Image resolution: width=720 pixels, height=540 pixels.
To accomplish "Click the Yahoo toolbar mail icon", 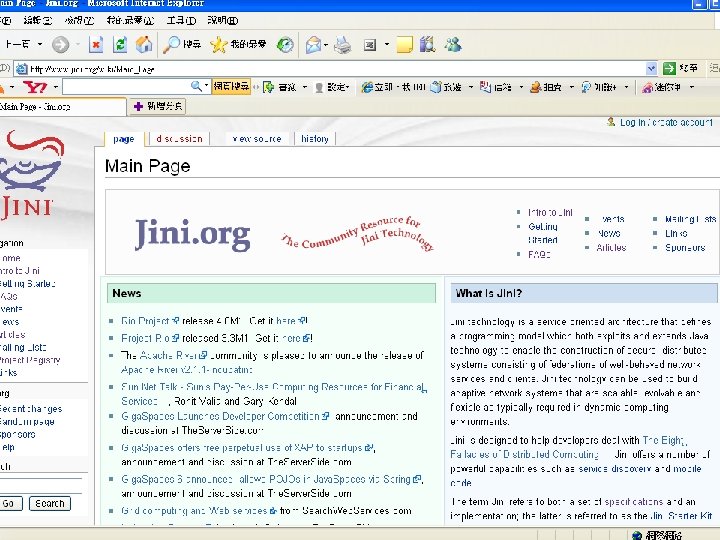I will pyautogui.click(x=485, y=87).
